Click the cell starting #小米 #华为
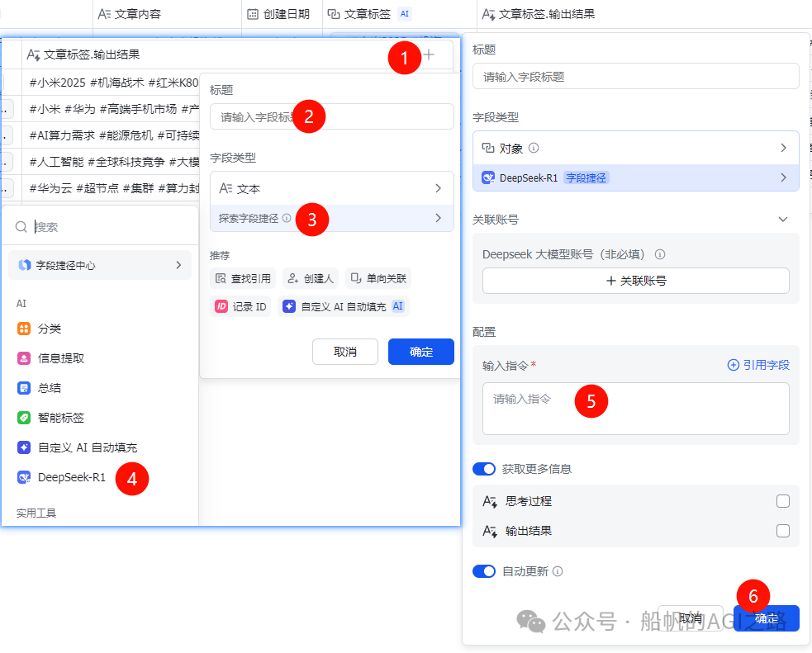 click(x=111, y=109)
